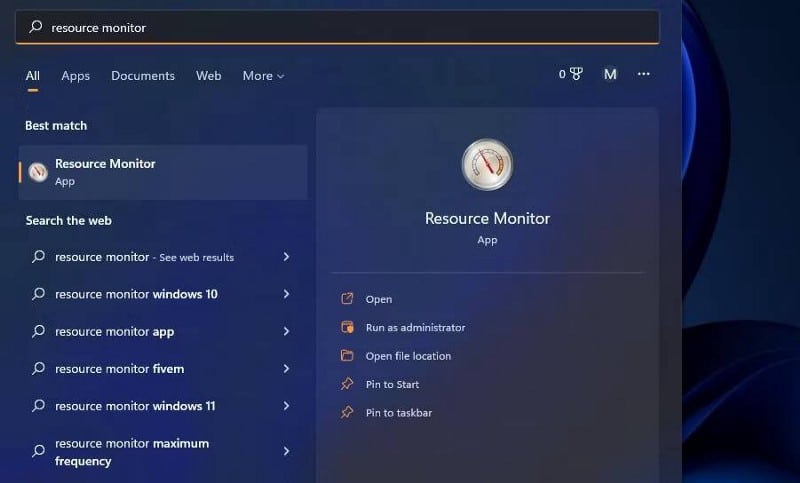Select Resource Monitor best match result

point(163,172)
